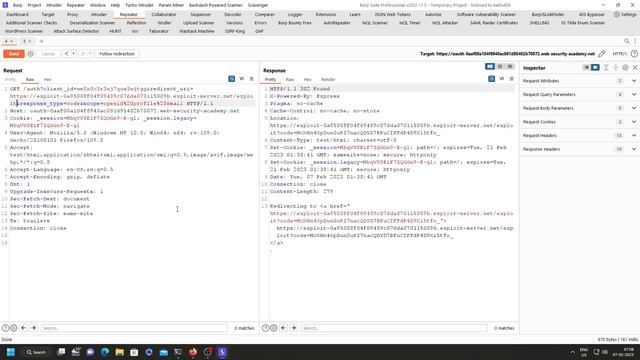The width and height of the screenshot is (640, 360).
Task: Switch to Collaborator tab
Action: point(164,14)
